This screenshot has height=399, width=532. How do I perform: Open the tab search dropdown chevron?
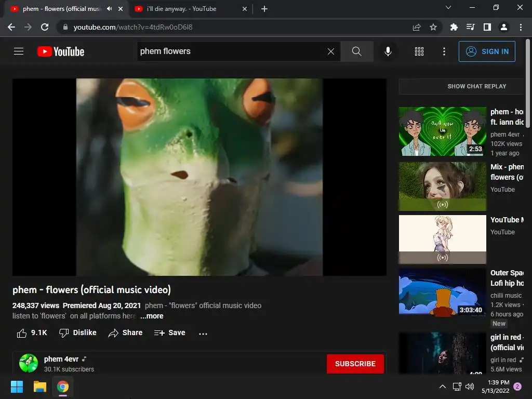tap(448, 7)
